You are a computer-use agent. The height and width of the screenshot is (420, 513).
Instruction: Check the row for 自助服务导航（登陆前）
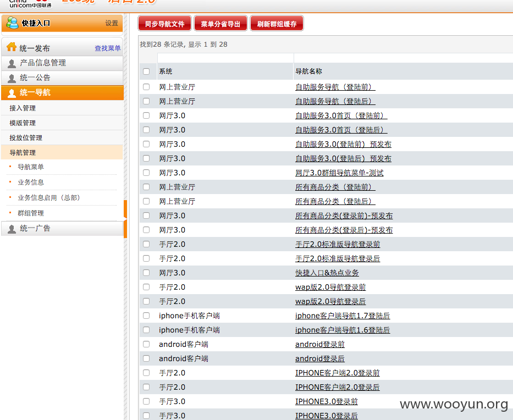[x=146, y=87]
